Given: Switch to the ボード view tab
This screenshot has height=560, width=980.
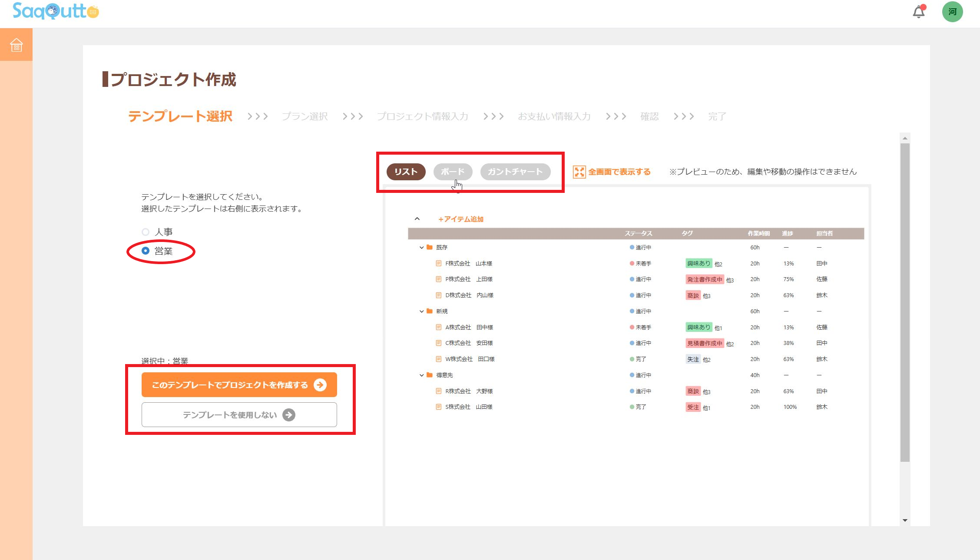Looking at the screenshot, I should 453,172.
